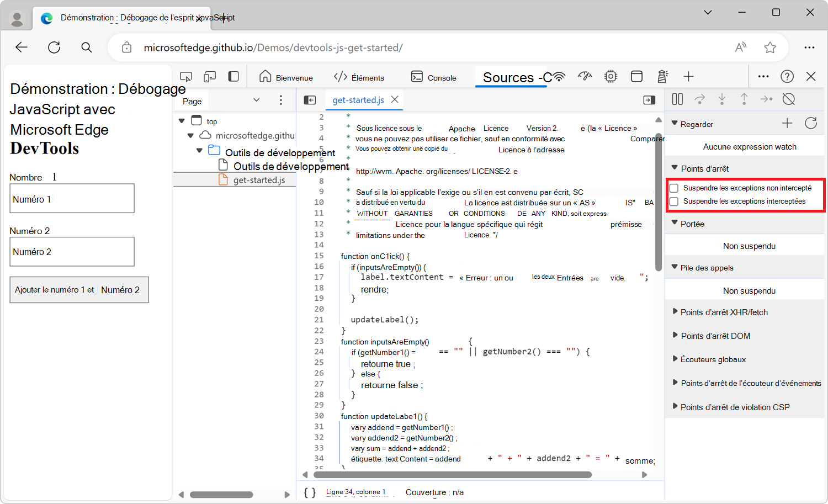Open the Memory tool chip icon
Image resolution: width=828 pixels, height=504 pixels.
pyautogui.click(x=611, y=77)
